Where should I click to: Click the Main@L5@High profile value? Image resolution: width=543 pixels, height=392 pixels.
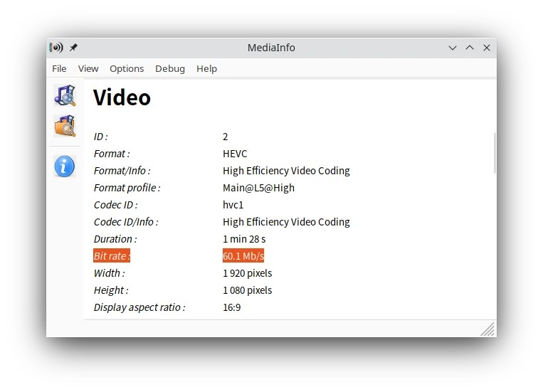click(258, 188)
